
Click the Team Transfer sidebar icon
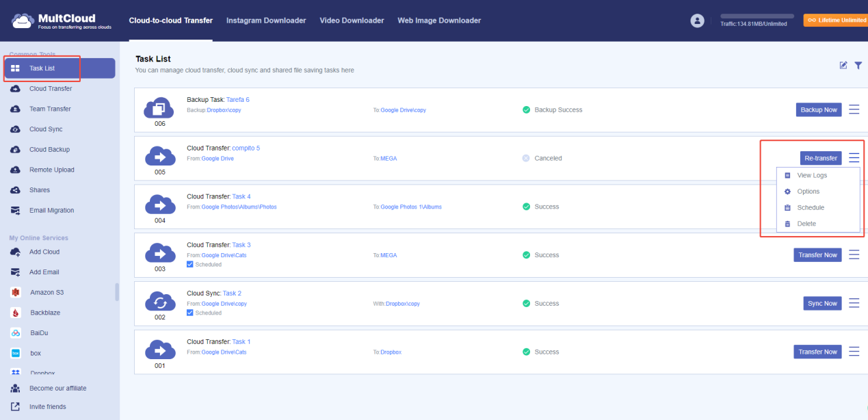15,109
